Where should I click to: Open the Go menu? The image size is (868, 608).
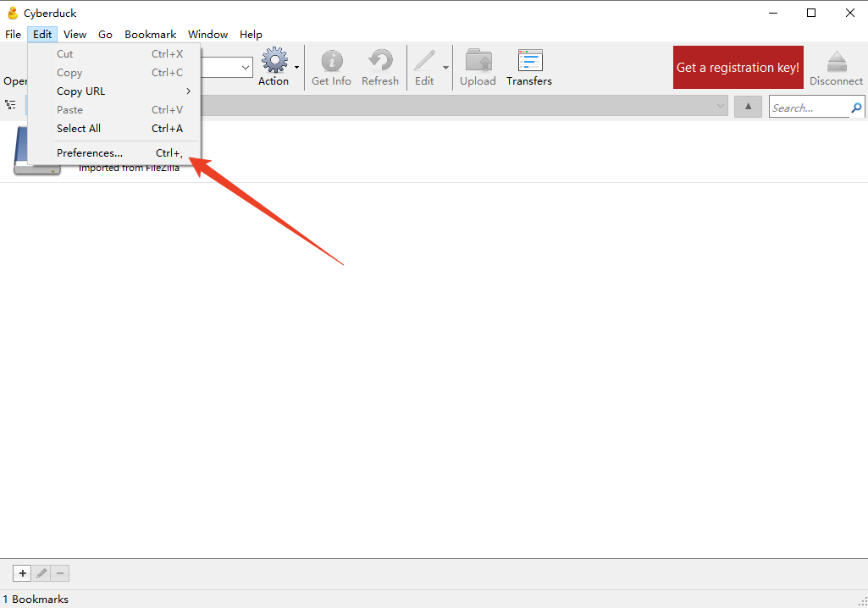[105, 35]
